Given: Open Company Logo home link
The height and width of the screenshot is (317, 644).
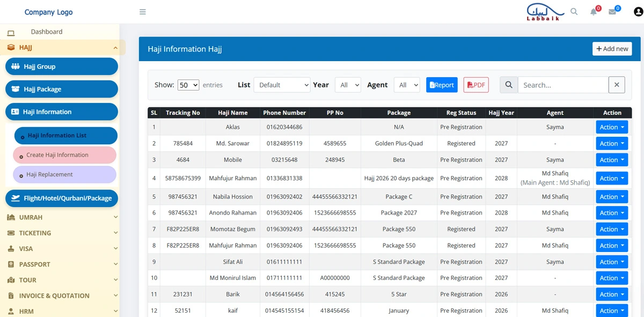Looking at the screenshot, I should (48, 12).
